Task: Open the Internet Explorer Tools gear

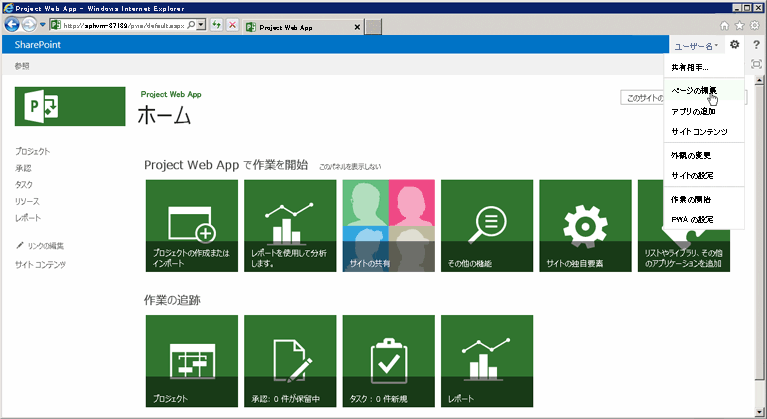Action: pos(755,25)
